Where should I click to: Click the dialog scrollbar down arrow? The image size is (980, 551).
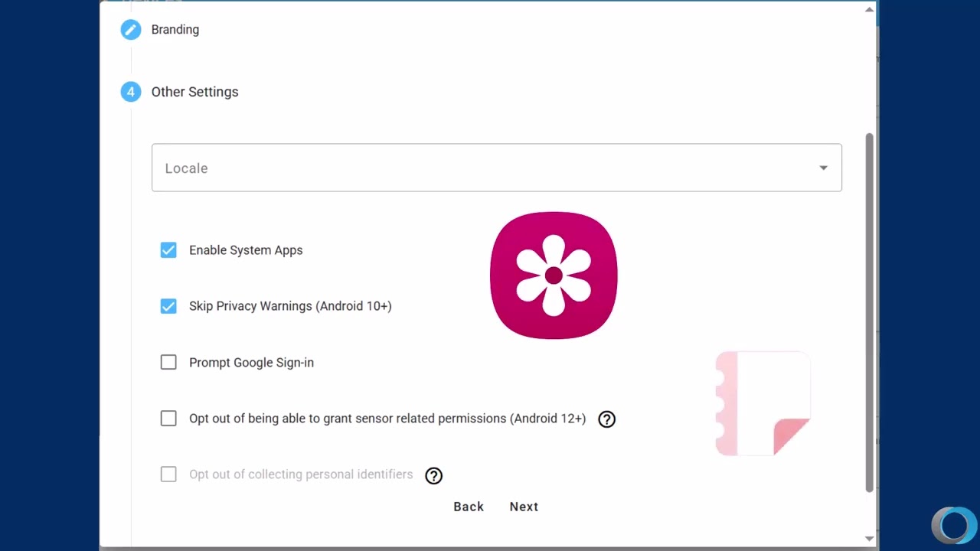tap(869, 538)
